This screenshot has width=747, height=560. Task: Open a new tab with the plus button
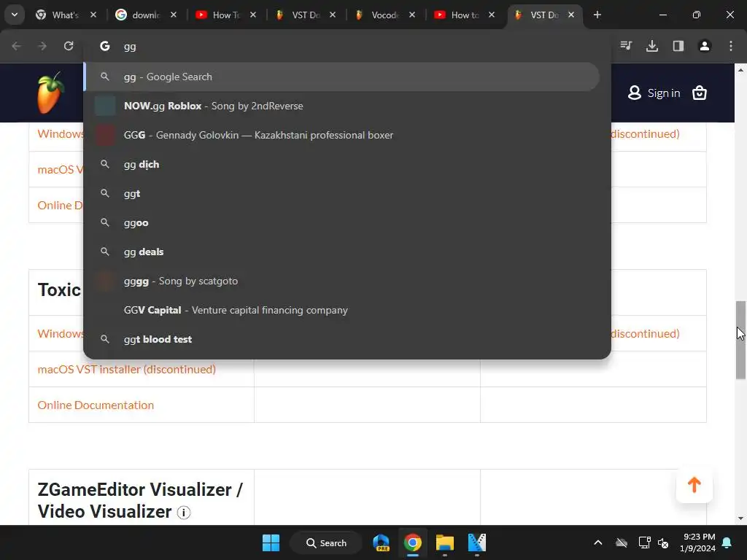pos(597,15)
